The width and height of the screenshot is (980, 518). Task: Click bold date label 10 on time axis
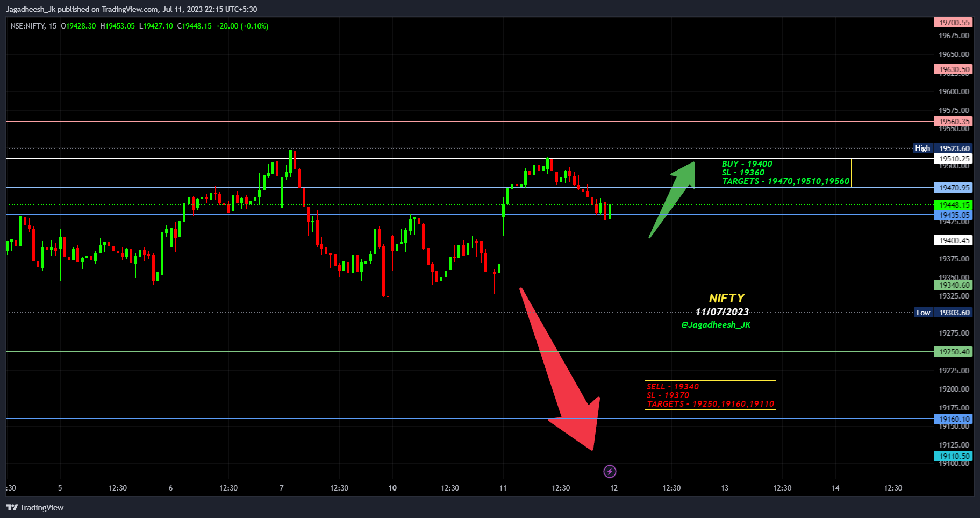click(x=392, y=488)
